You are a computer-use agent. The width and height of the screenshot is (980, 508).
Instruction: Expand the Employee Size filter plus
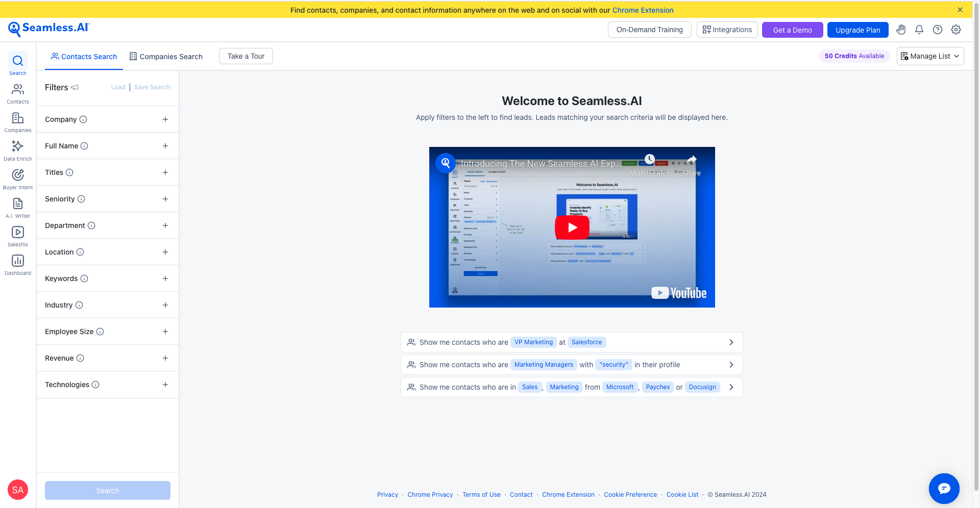pyautogui.click(x=165, y=332)
